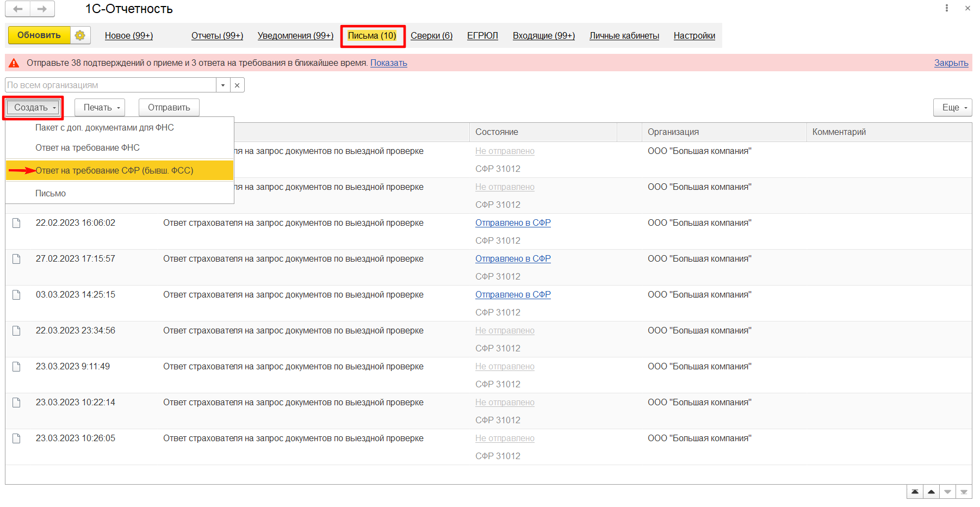
Task: Open Сверки (6) tab
Action: pyautogui.click(x=432, y=36)
